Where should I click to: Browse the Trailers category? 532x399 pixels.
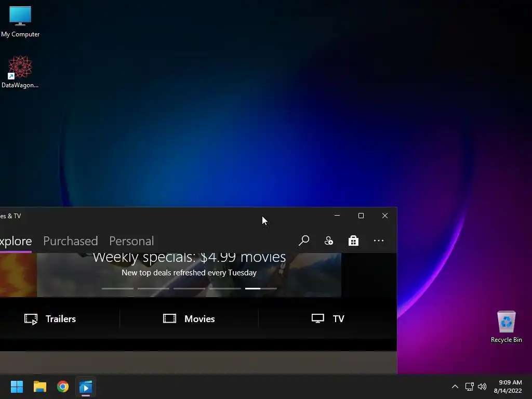pyautogui.click(x=50, y=318)
